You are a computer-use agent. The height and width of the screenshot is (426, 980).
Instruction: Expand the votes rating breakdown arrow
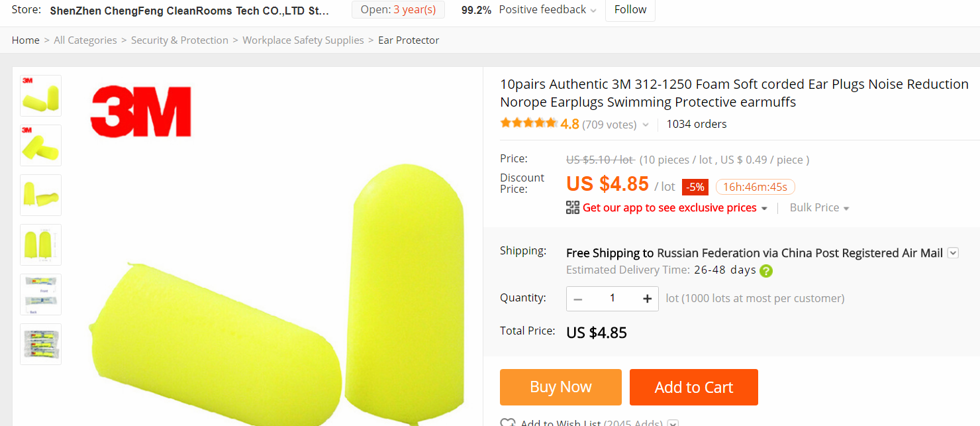pos(646,125)
